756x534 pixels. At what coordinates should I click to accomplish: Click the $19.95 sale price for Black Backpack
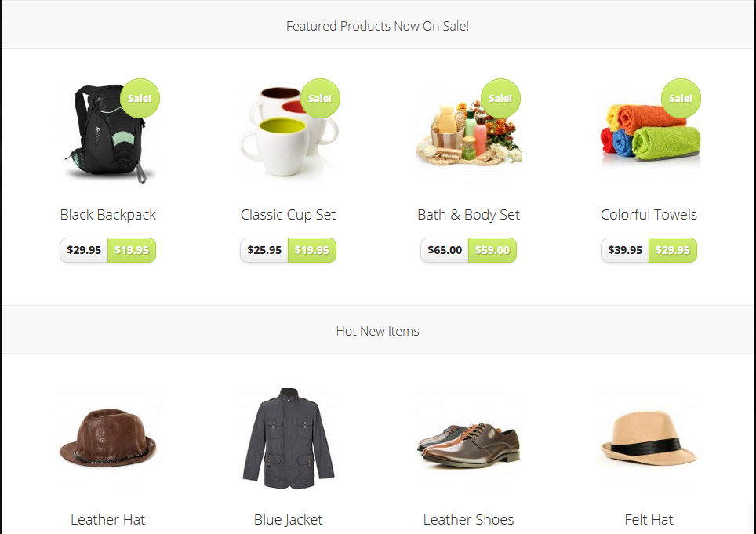click(132, 250)
